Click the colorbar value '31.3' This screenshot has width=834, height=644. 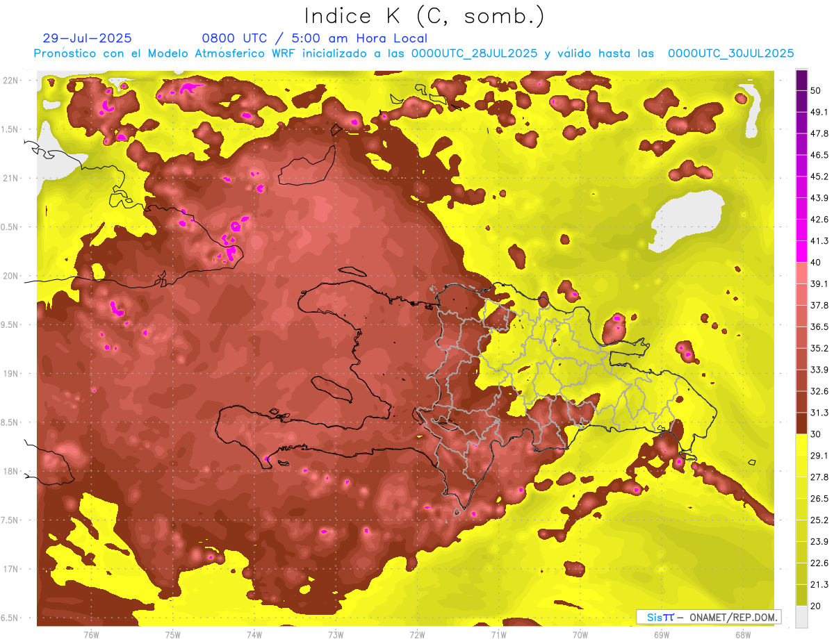[819, 413]
